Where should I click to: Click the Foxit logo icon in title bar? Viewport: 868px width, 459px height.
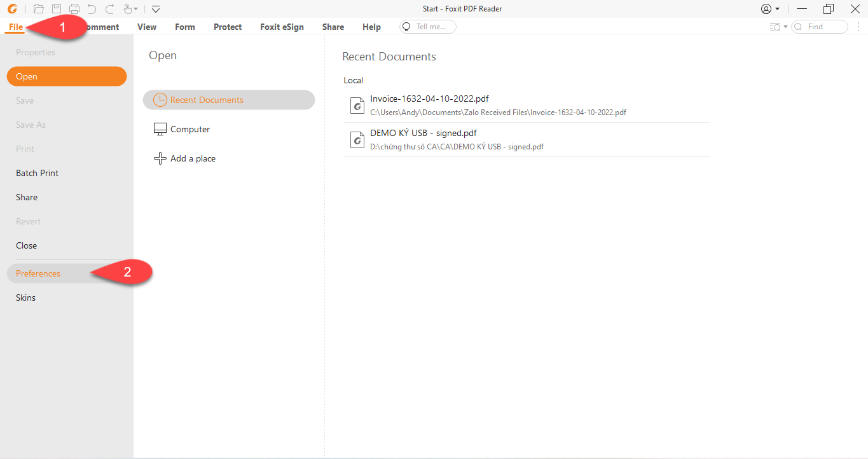click(x=12, y=9)
